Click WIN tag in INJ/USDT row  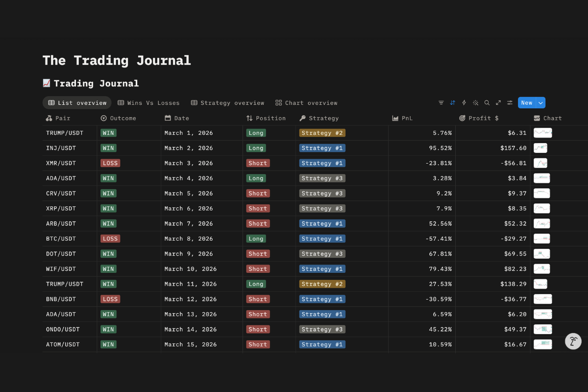(108, 148)
